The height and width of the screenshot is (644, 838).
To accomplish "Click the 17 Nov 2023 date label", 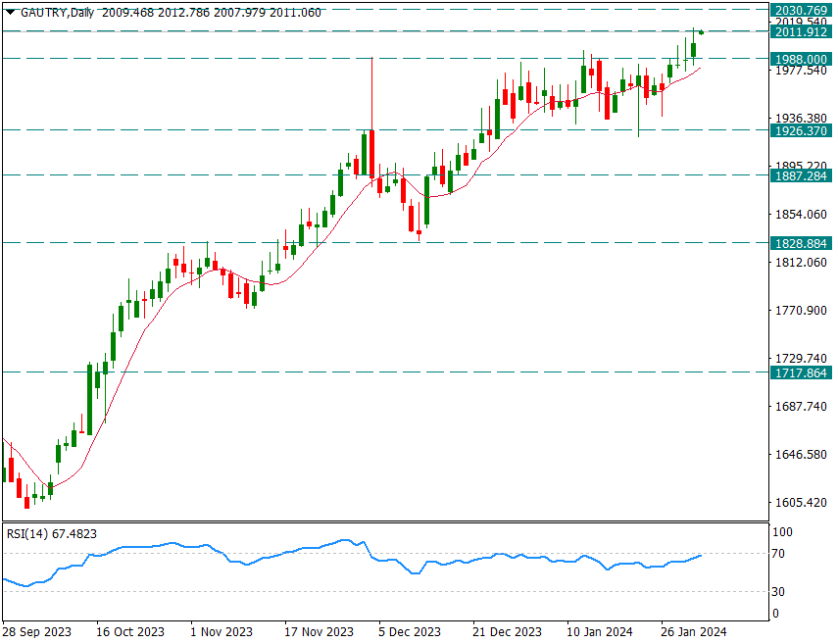I will point(320,631).
